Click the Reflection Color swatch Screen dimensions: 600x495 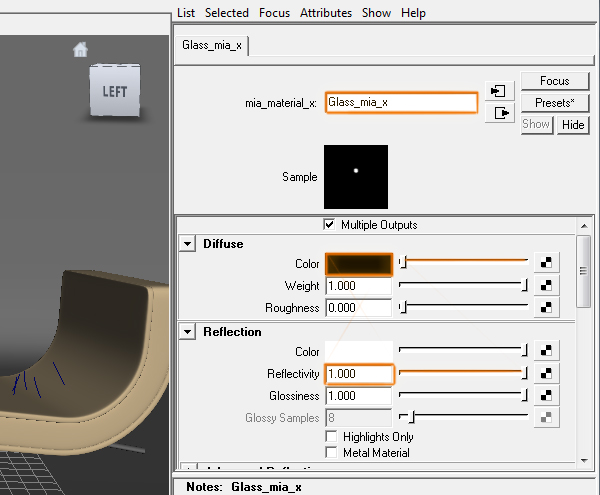(x=359, y=351)
